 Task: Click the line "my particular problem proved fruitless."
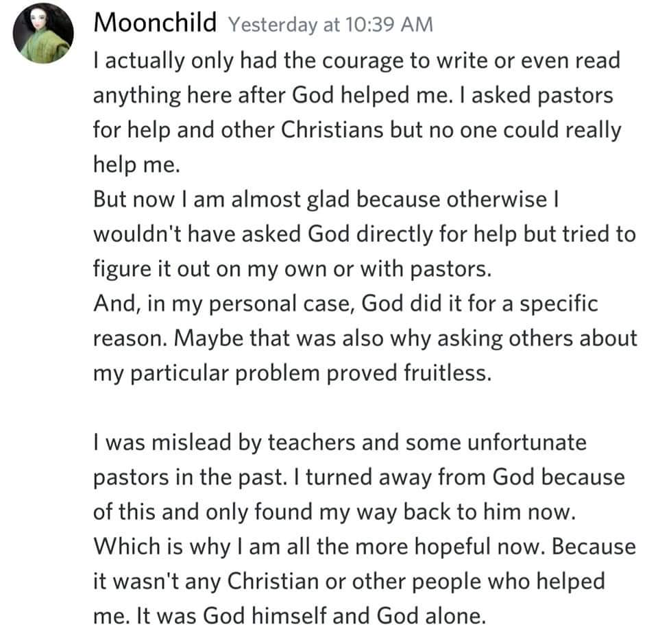point(293,373)
